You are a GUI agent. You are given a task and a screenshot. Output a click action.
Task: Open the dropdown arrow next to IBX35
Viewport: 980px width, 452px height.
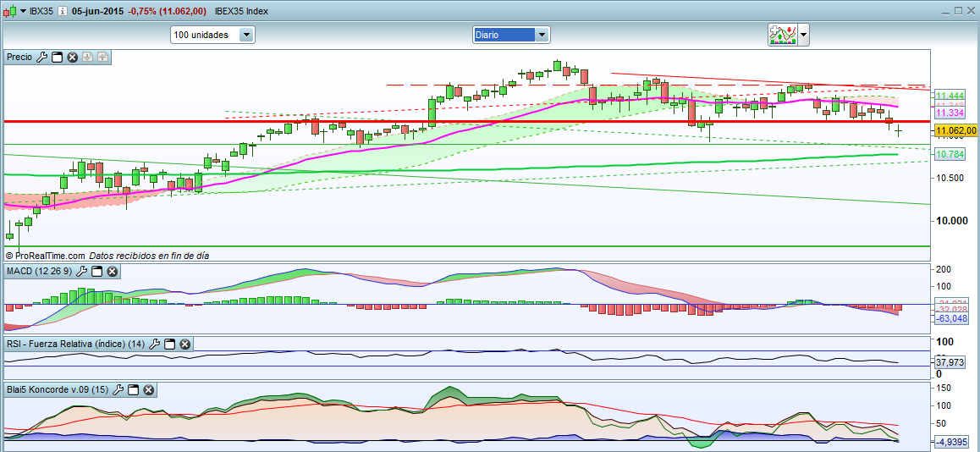tap(23, 11)
